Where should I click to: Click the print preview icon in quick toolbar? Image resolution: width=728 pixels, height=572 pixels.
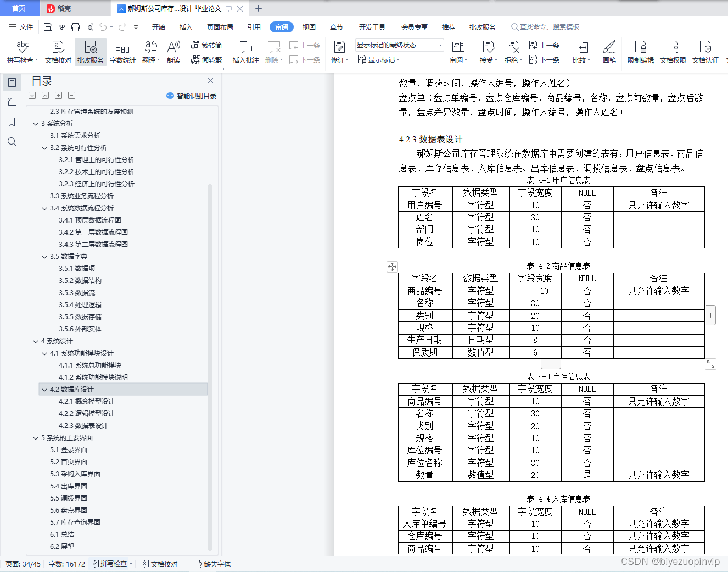89,27
